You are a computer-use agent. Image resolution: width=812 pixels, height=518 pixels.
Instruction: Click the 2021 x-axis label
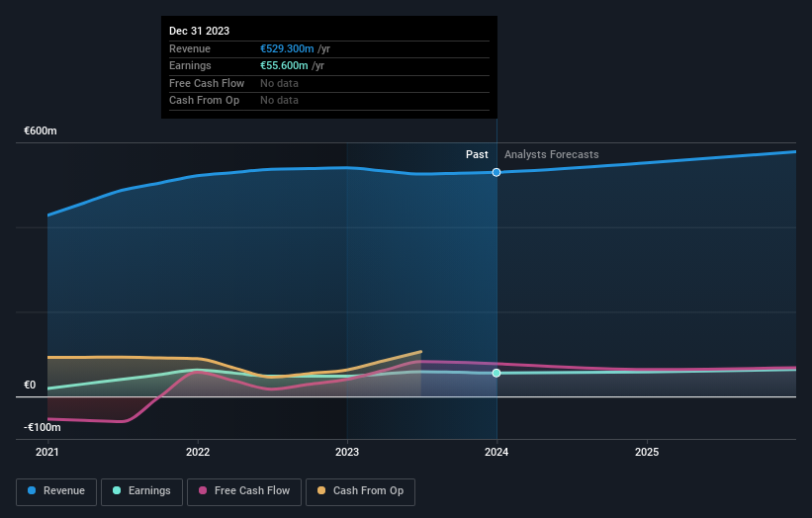pos(47,452)
